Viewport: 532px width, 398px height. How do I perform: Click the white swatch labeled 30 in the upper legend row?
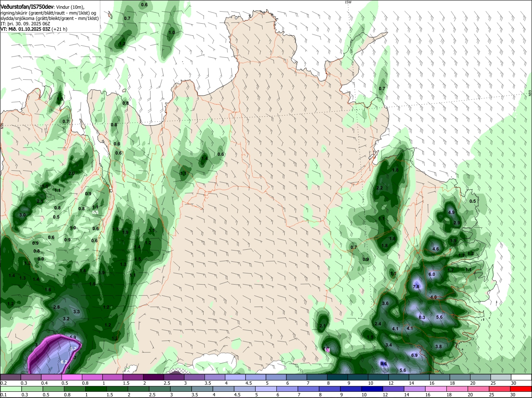click(x=522, y=377)
